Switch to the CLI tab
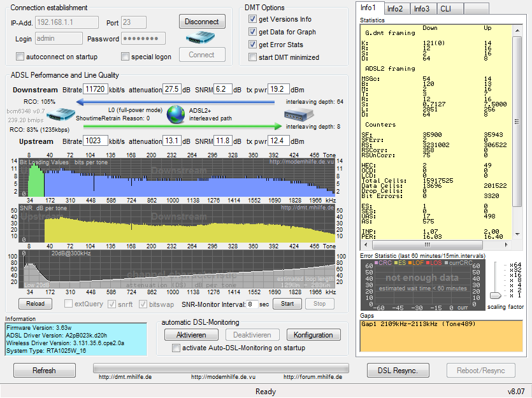 (x=450, y=9)
